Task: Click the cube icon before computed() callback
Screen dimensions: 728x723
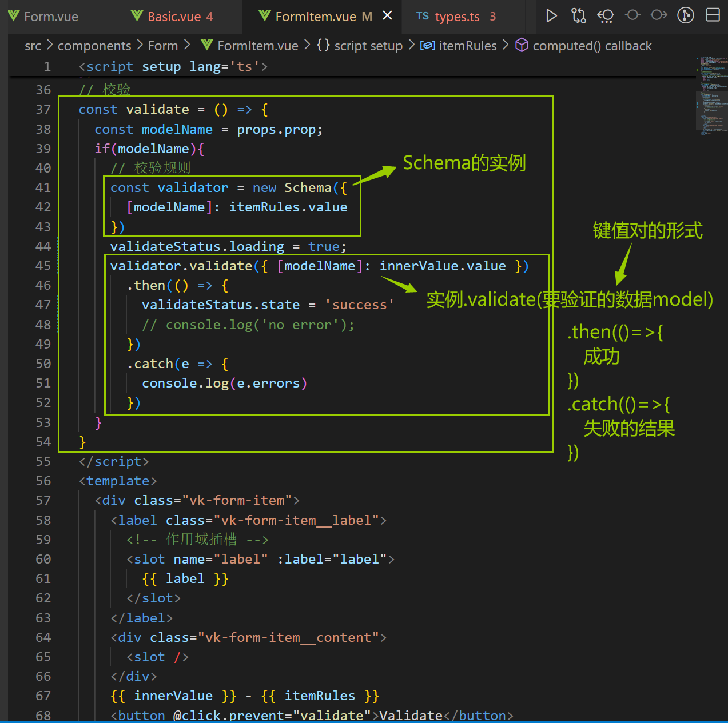Action: click(x=522, y=45)
